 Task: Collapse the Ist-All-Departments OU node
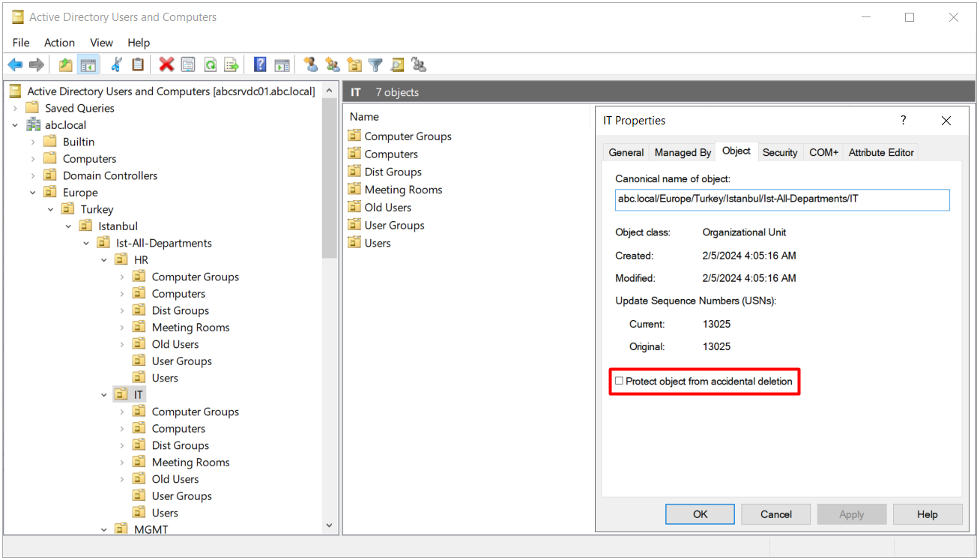pos(86,243)
